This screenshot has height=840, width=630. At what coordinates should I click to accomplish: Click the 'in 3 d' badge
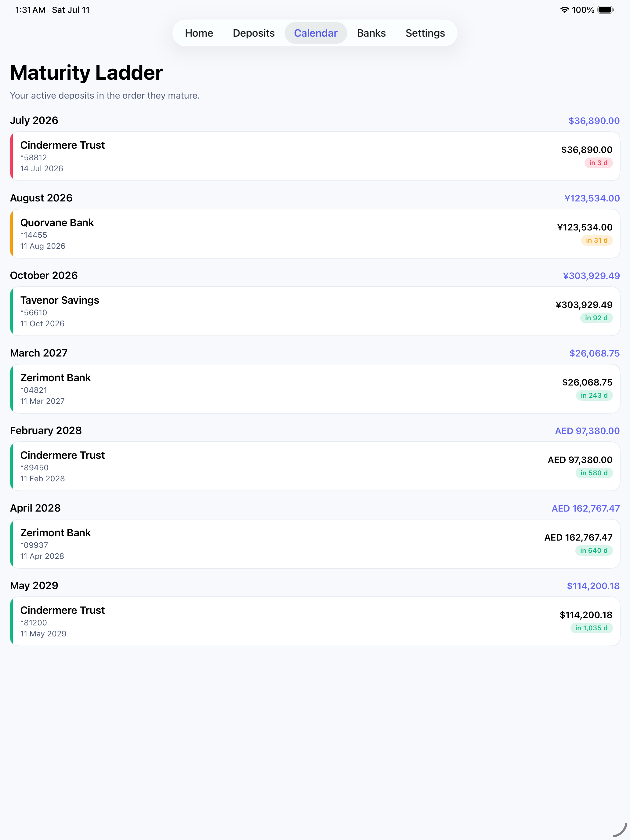pyautogui.click(x=598, y=163)
